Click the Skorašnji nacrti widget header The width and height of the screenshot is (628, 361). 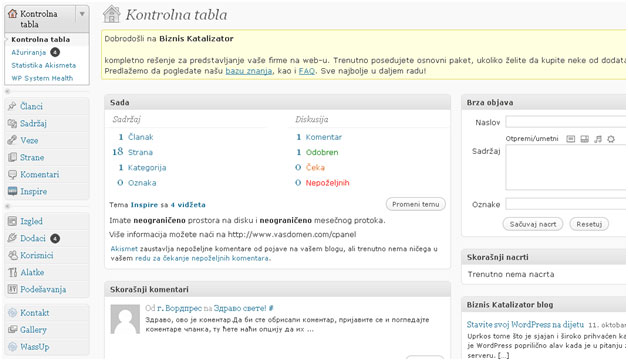pos(544,257)
